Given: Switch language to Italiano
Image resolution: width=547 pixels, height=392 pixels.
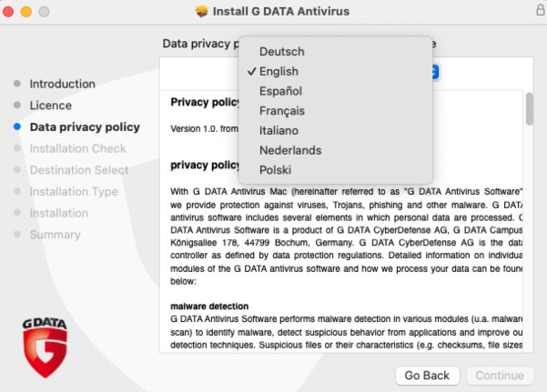Looking at the screenshot, I should (x=279, y=131).
